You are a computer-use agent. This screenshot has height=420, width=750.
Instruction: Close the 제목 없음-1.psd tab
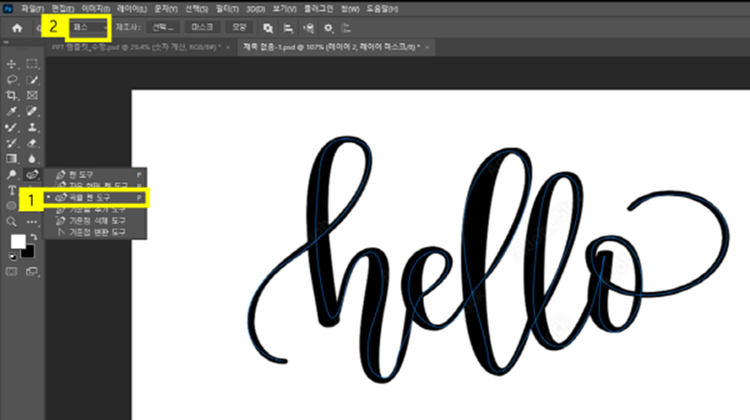click(427, 47)
